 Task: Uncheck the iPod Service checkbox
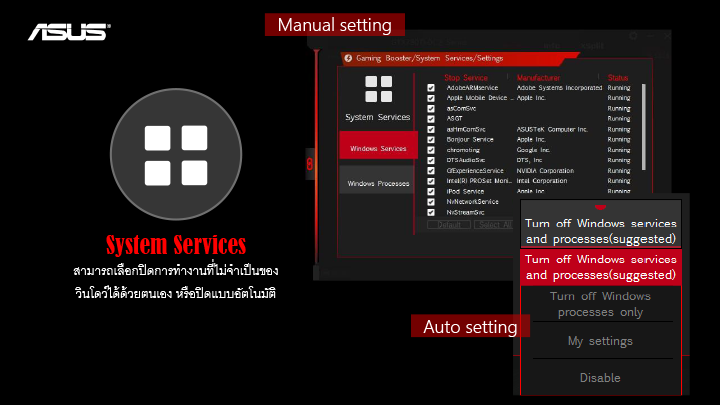431,191
